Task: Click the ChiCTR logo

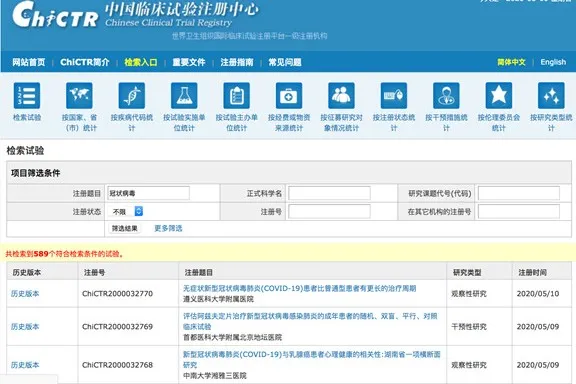Action: pos(55,15)
